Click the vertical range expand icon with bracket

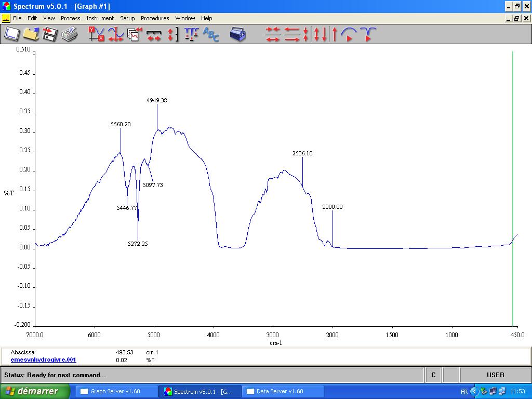click(x=172, y=34)
